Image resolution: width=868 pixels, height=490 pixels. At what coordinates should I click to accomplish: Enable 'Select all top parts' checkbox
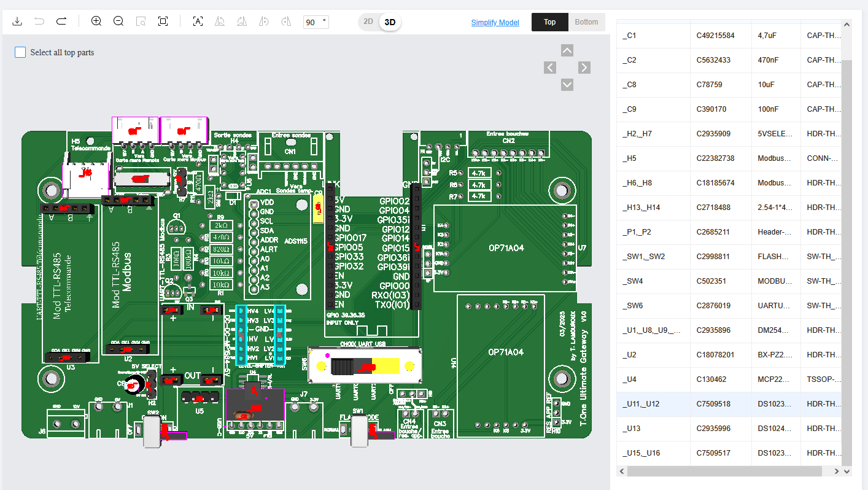[20, 52]
